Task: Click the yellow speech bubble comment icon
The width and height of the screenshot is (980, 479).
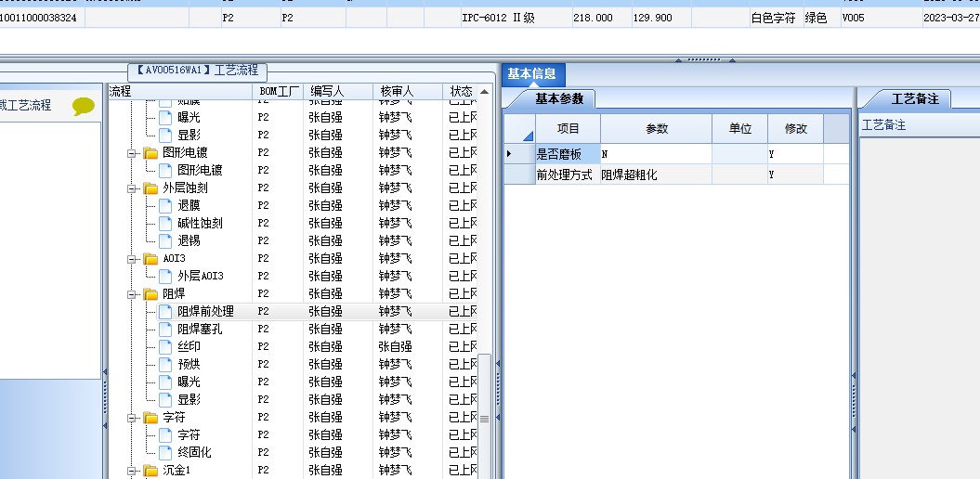Action: point(83,106)
